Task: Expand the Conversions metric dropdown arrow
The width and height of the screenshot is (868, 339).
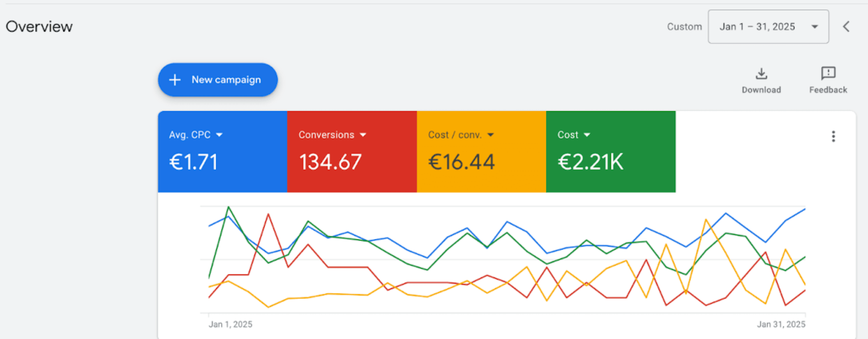Action: 363,135
